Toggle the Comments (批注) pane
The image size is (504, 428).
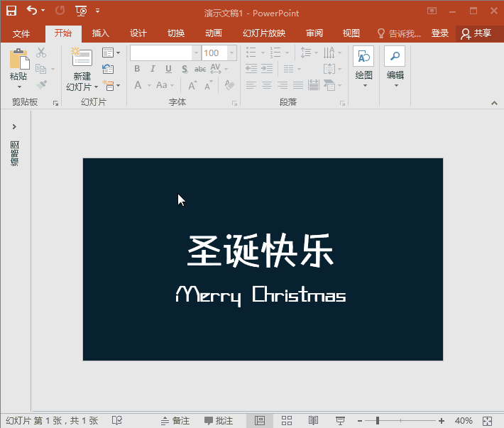(219, 421)
